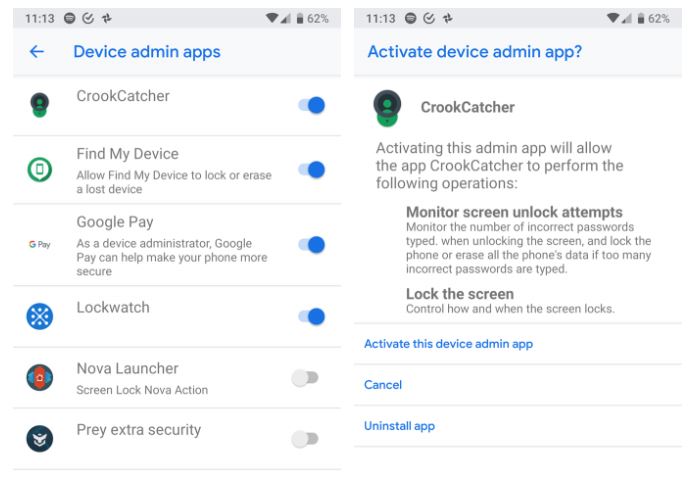Tap battery icon on right screen status bar
This screenshot has width=695, height=498.
[640, 19]
